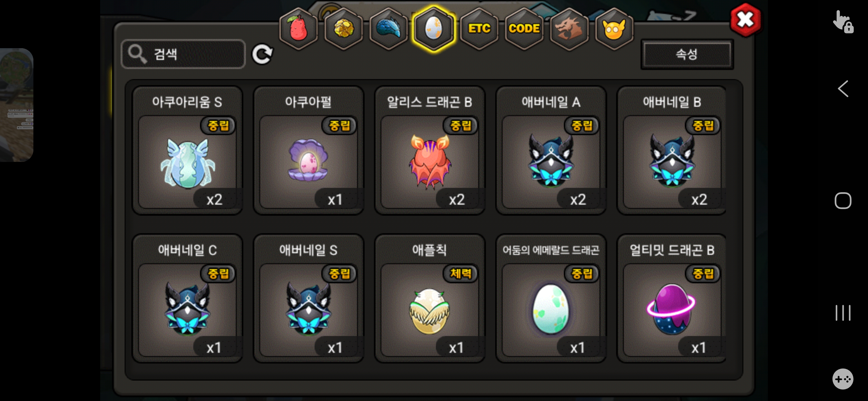This screenshot has height=401, width=868.
Task: Close the inventory with red X
Action: (x=745, y=20)
